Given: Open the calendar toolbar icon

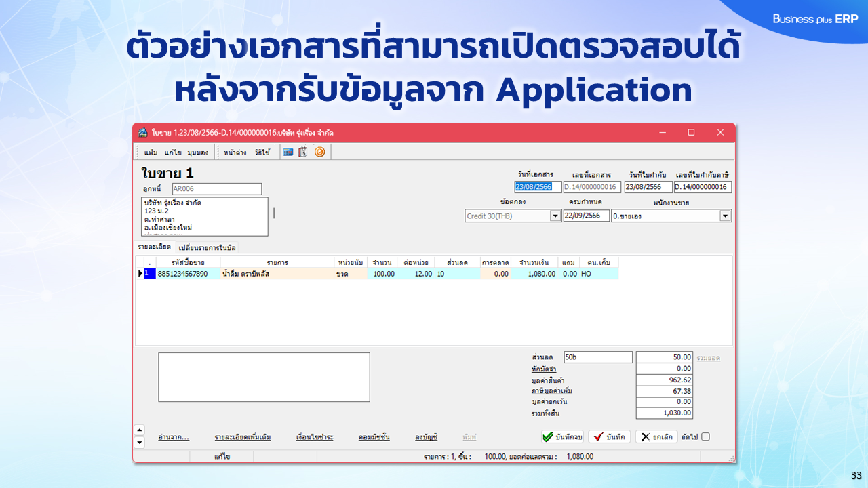Looking at the screenshot, I should pos(302,152).
